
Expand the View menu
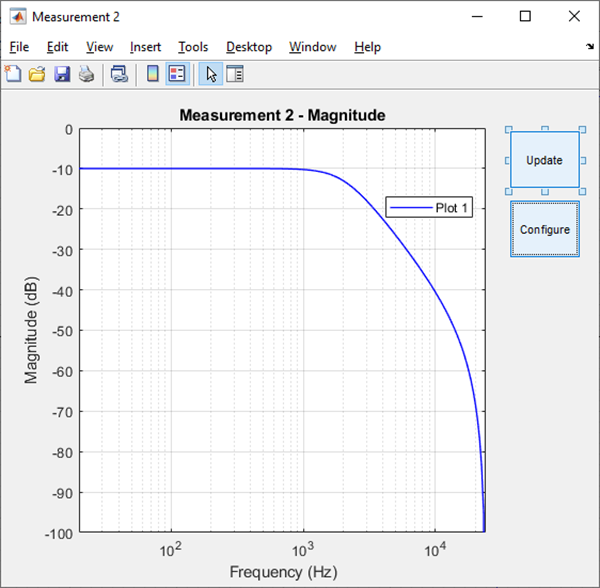99,47
